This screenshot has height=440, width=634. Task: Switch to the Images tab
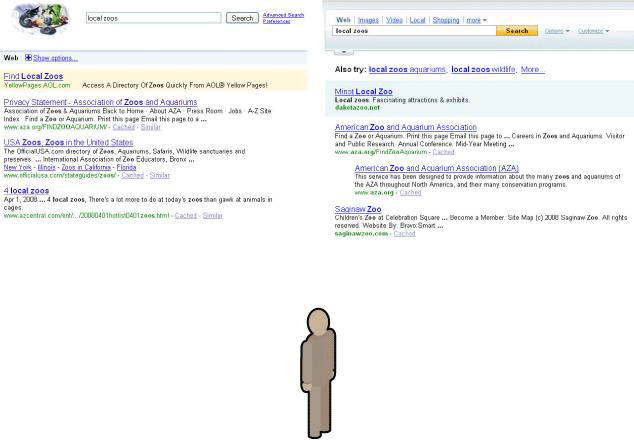click(368, 20)
